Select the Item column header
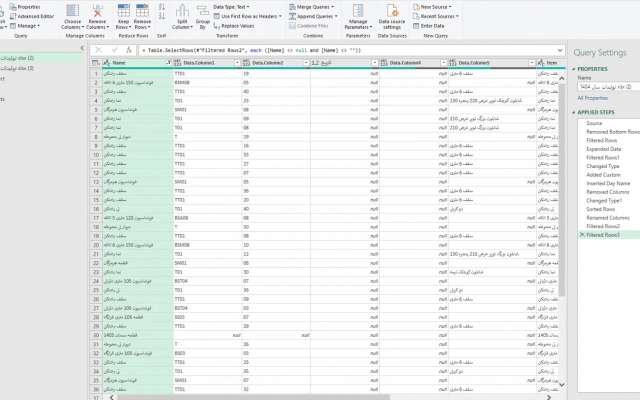 point(551,63)
